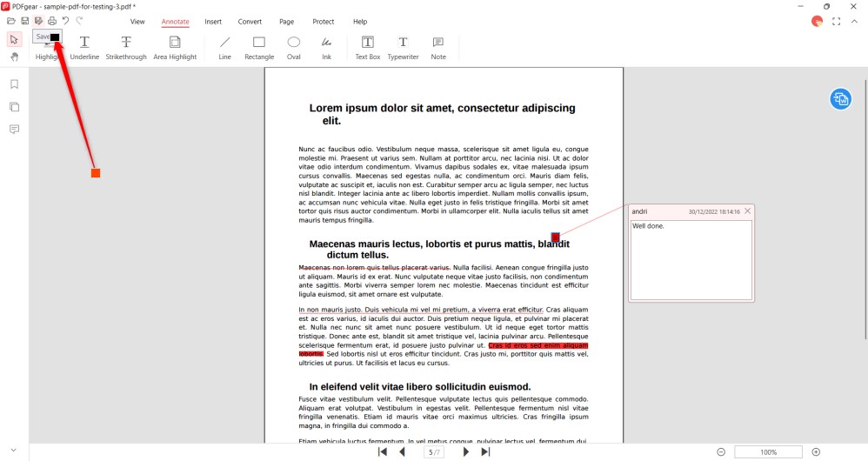Screen dimensions: 868x461
Task: Redo the last undone action
Action: [x=79, y=21]
